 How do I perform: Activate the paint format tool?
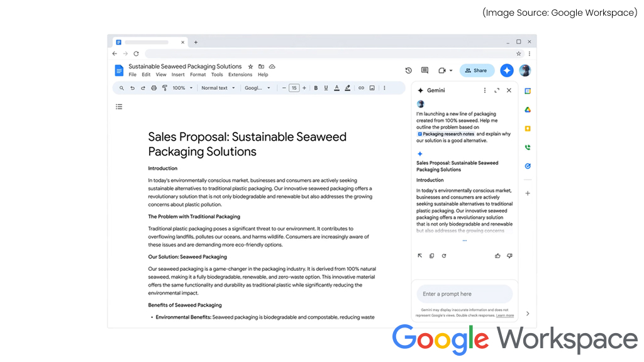click(x=165, y=88)
